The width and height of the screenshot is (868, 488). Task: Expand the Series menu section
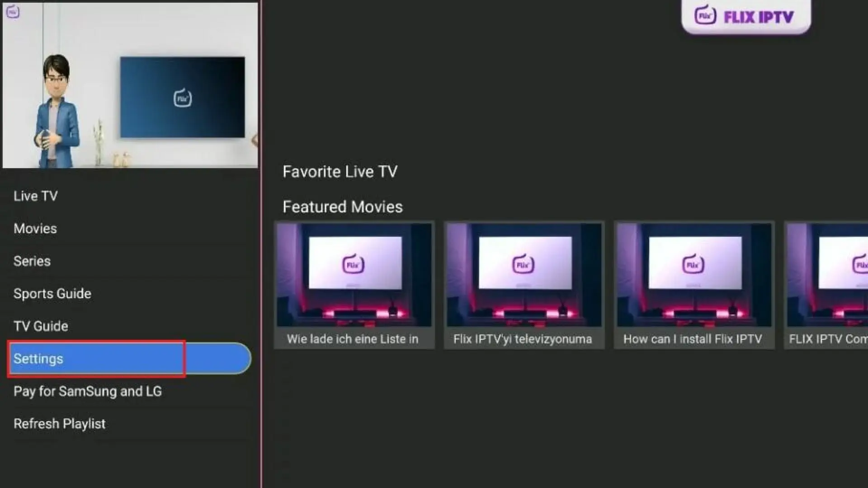(x=32, y=261)
